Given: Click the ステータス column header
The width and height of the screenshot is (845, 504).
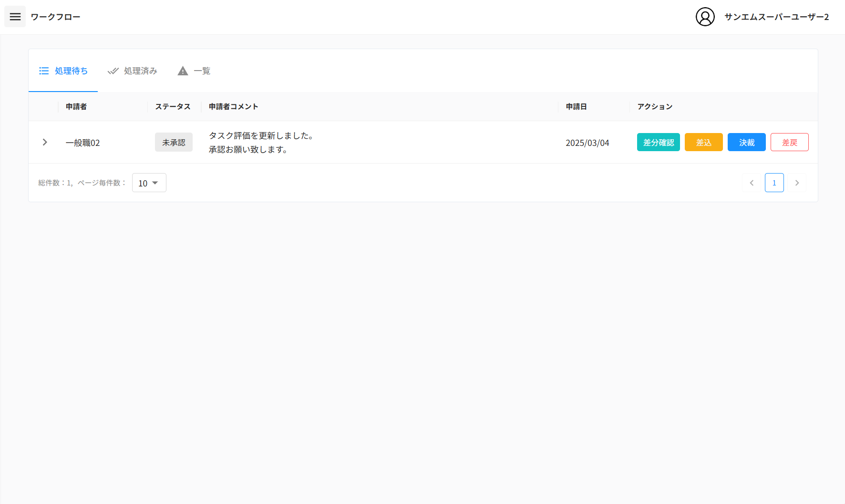Looking at the screenshot, I should tap(173, 106).
